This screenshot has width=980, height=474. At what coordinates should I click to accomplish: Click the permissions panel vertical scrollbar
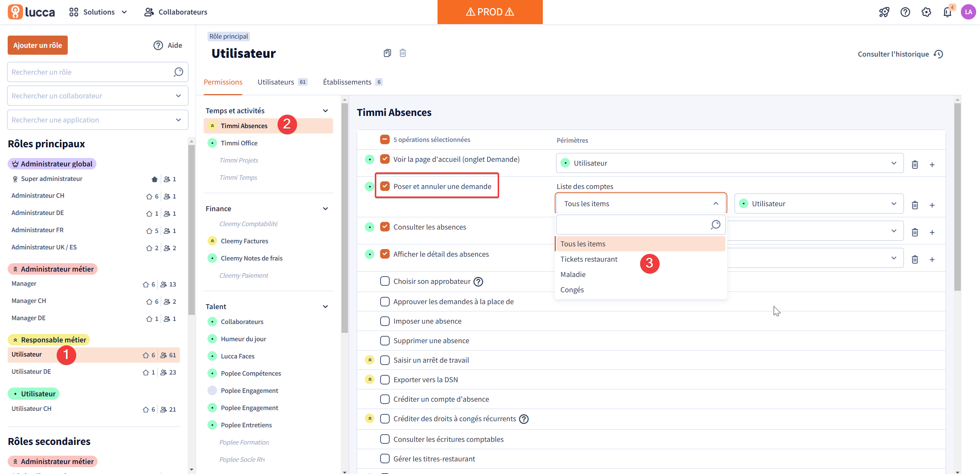click(957, 197)
